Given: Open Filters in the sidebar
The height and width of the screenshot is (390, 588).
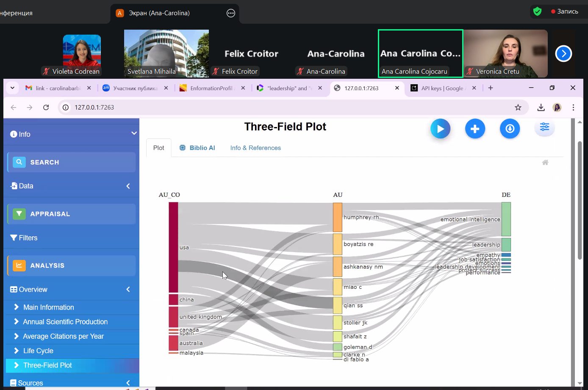Looking at the screenshot, I should [28, 238].
